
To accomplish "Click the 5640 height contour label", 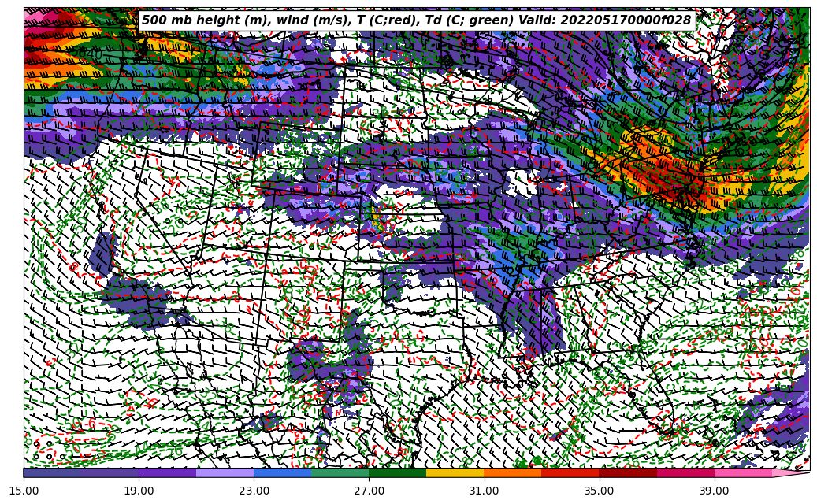I will coord(87,53).
